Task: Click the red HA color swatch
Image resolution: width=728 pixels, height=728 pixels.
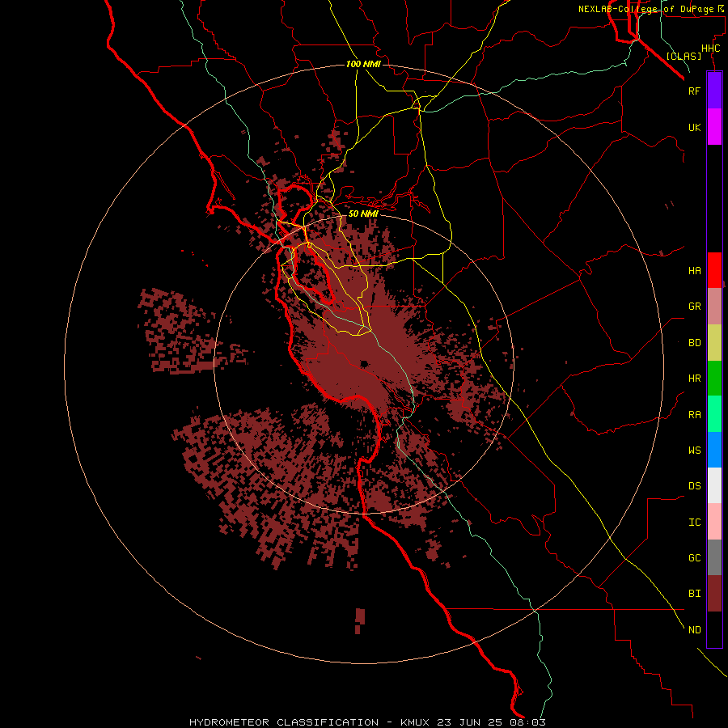Action: (x=714, y=270)
